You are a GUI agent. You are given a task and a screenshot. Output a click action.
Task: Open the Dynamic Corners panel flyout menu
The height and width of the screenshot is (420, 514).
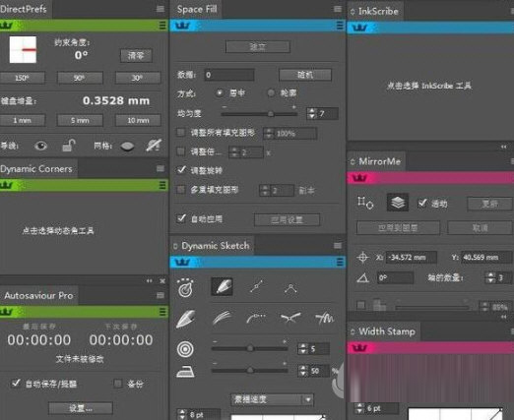tap(161, 168)
